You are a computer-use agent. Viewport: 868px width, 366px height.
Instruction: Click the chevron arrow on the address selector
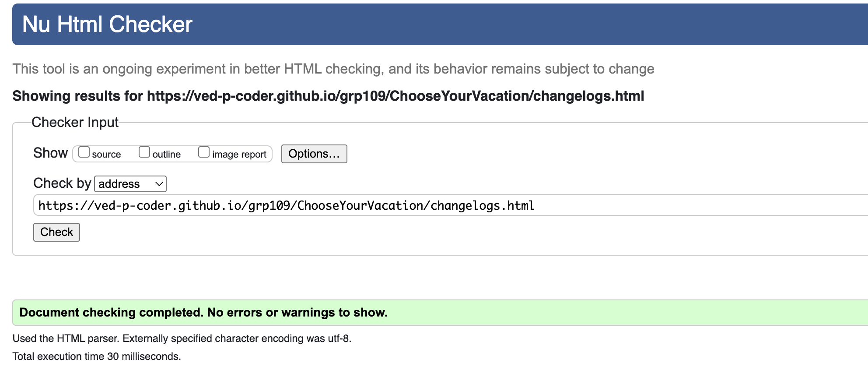(159, 184)
